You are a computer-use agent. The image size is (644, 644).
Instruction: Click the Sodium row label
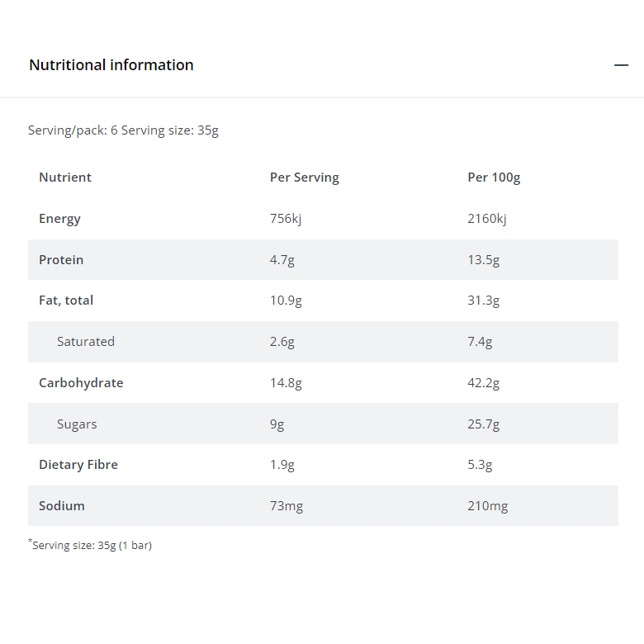[62, 505]
